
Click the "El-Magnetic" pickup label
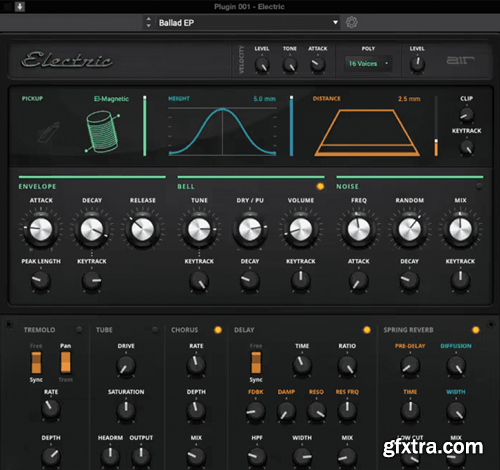111,99
